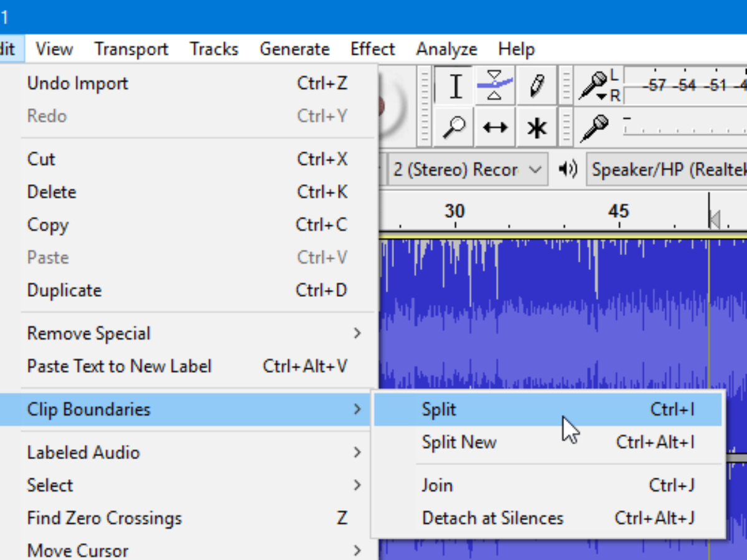This screenshot has width=747, height=560.
Task: Select the Draw pencil tool
Action: 536,86
